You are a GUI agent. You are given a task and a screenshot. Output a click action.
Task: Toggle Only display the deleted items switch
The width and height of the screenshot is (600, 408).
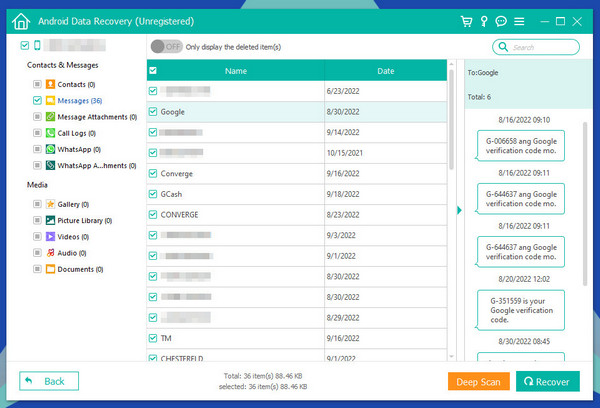tap(166, 47)
